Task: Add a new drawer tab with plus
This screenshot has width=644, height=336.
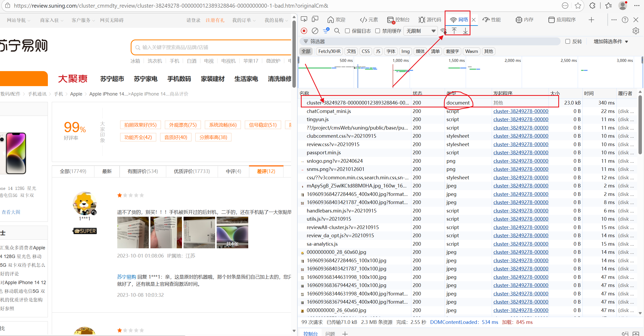Action: tap(345, 334)
